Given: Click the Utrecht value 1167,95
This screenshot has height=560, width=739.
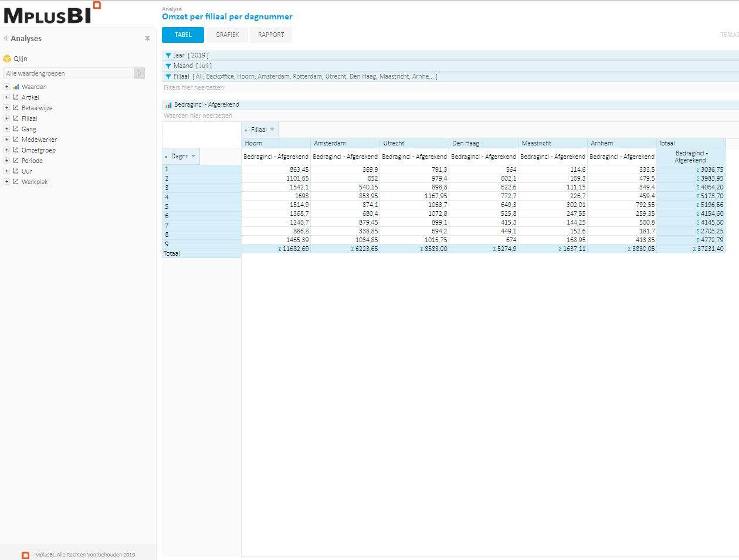Looking at the screenshot, I should pos(436,196).
